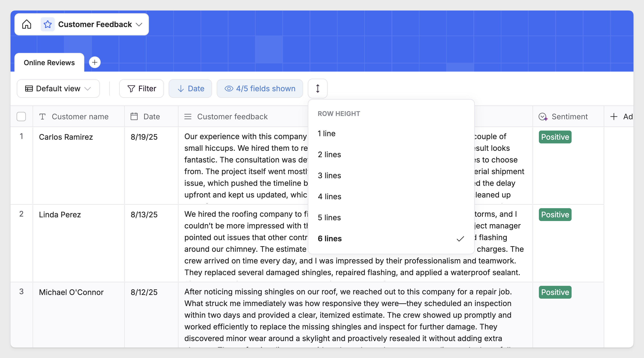Image resolution: width=644 pixels, height=358 pixels.
Task: Click Positive tag in Carlos Ramirez row
Action: (x=555, y=137)
